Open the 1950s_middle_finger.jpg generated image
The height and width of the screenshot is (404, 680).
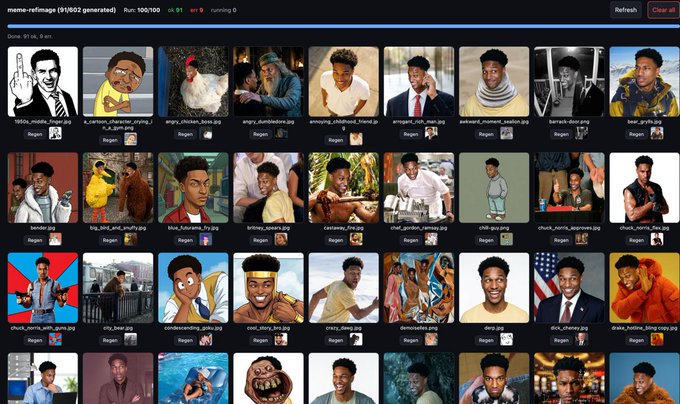click(42, 81)
